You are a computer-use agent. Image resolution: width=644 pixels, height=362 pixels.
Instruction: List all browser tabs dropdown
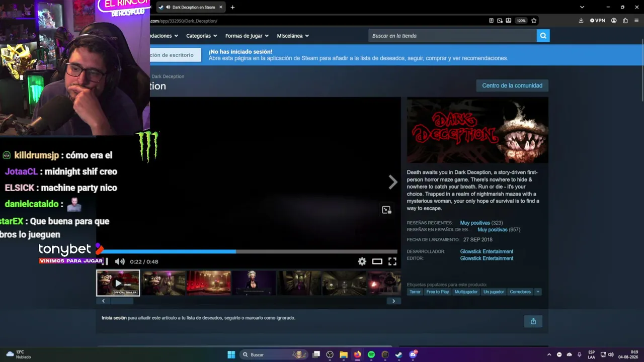pos(582,7)
